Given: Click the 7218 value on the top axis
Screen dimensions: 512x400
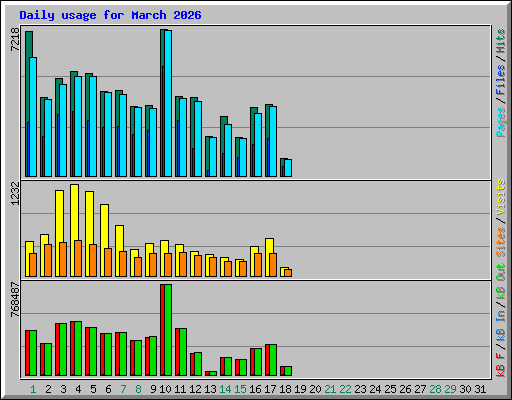Looking at the screenshot, I should point(15,40).
